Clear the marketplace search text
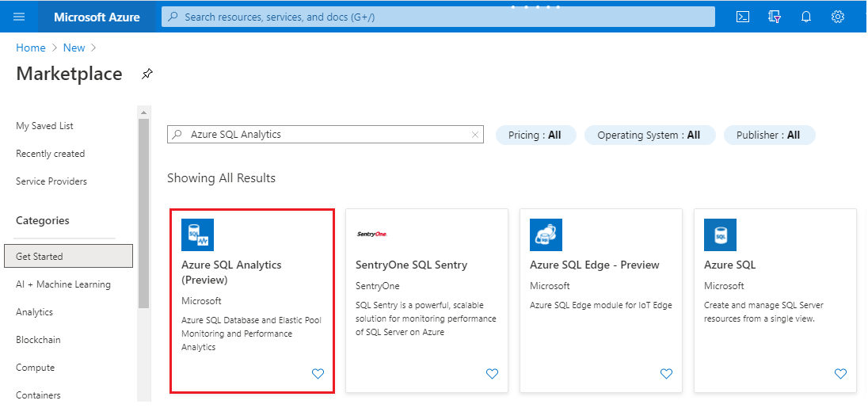This screenshot has width=868, height=408. [475, 135]
